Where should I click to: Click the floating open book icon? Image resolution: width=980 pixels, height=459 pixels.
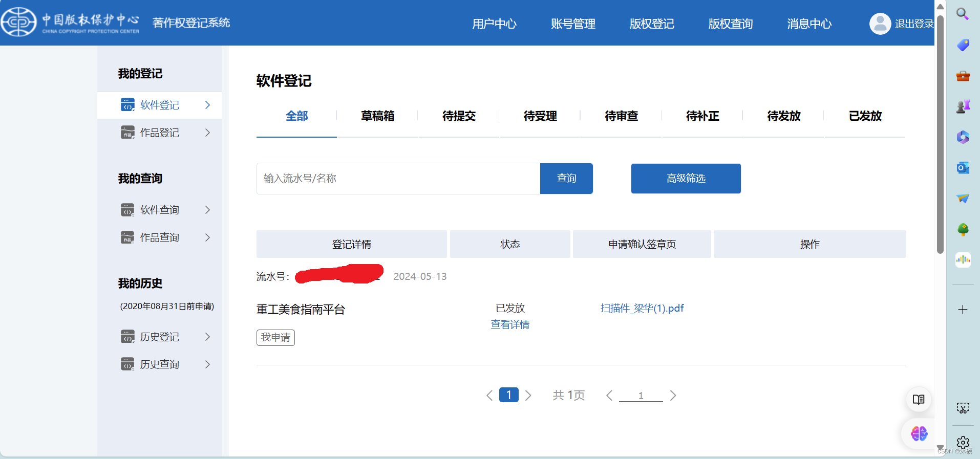(x=919, y=400)
